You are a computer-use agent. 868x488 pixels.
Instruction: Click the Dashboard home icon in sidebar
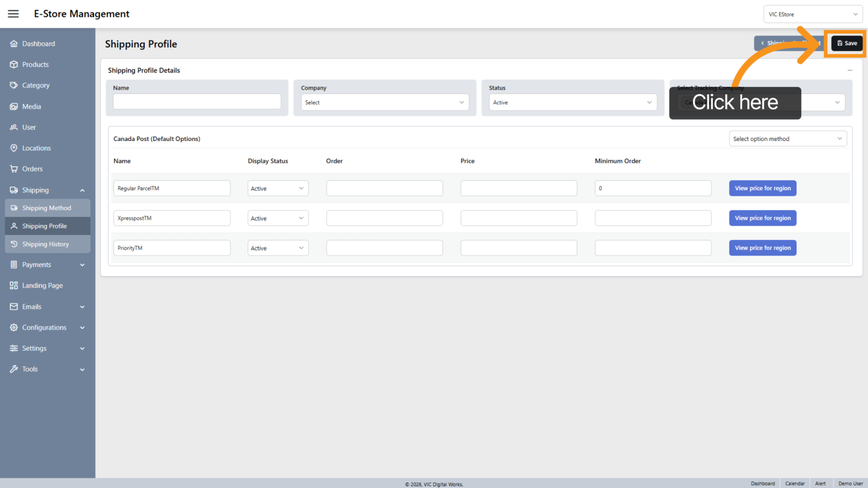click(14, 44)
